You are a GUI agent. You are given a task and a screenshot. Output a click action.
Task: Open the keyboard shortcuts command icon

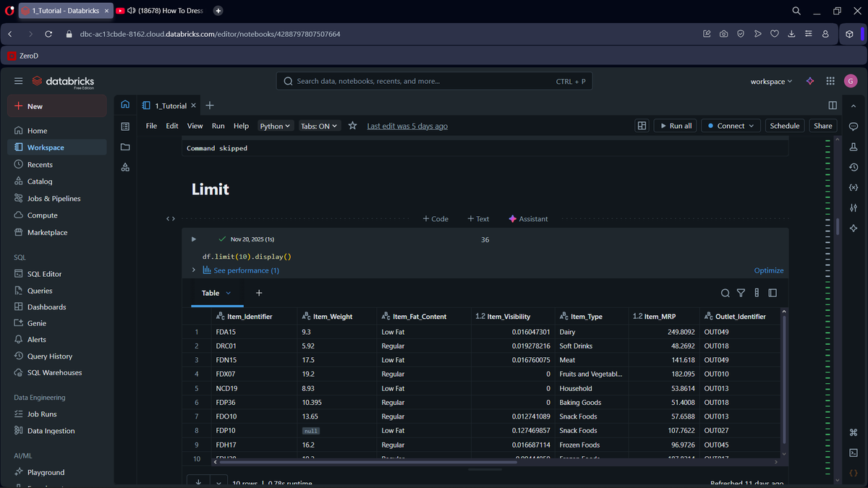tap(854, 432)
